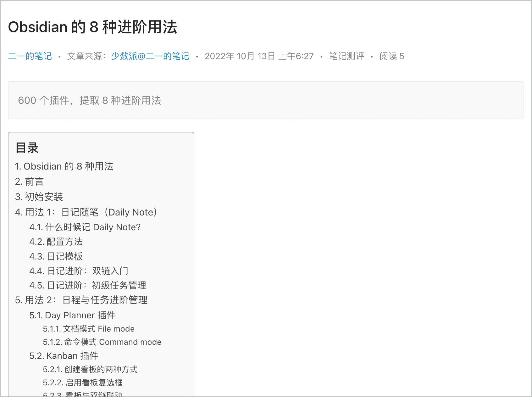This screenshot has height=397, width=532.
Task: Go to 5.2.1. 创建看板的两种方式
Action: 90,369
